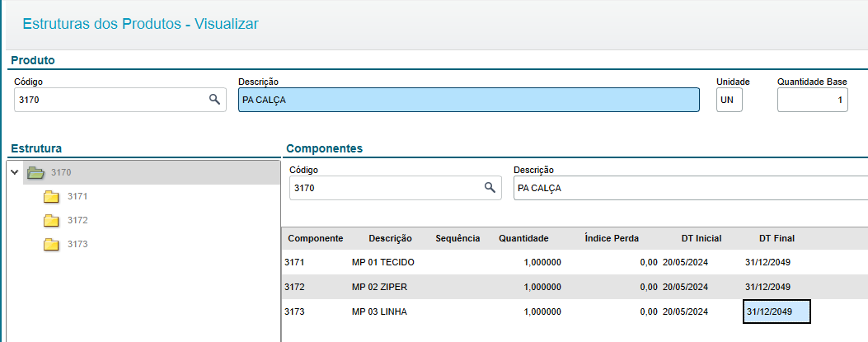The width and height of the screenshot is (868, 342).
Task: Click the yellow folder icon beside 3172
Action: click(51, 220)
